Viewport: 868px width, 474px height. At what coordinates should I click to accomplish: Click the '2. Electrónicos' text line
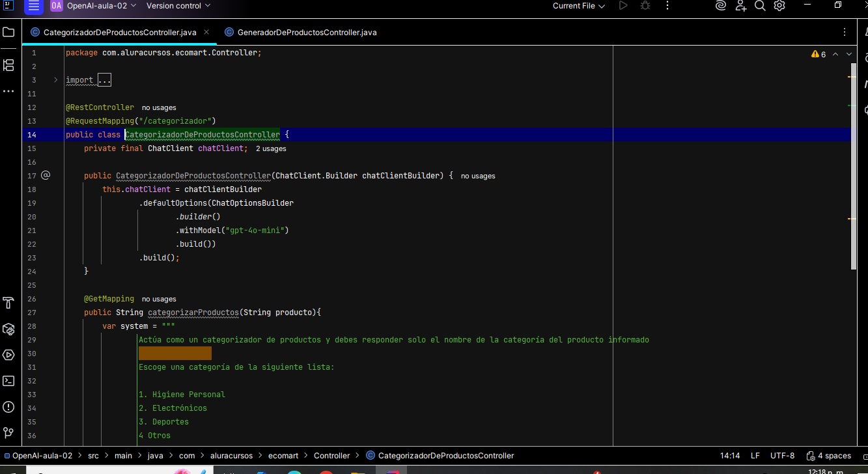pos(173,408)
